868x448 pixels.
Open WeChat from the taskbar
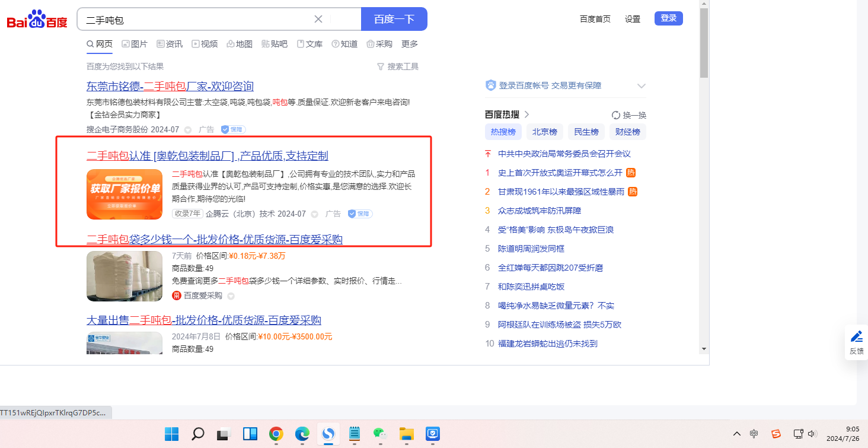click(x=379, y=434)
